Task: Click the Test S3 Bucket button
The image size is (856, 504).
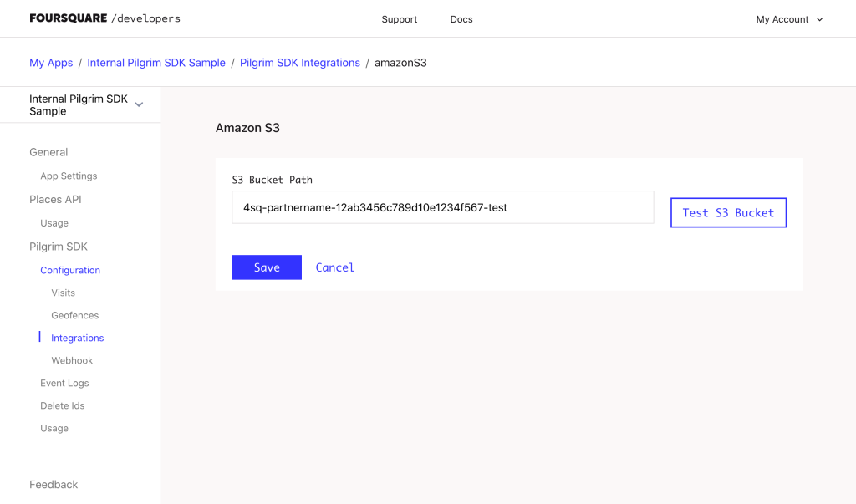Action: [728, 212]
